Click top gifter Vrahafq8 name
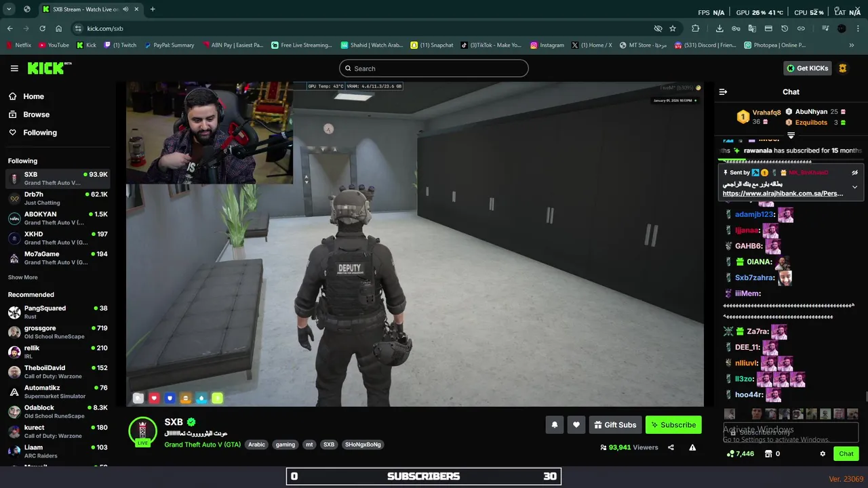The height and width of the screenshot is (488, 868). point(766,113)
